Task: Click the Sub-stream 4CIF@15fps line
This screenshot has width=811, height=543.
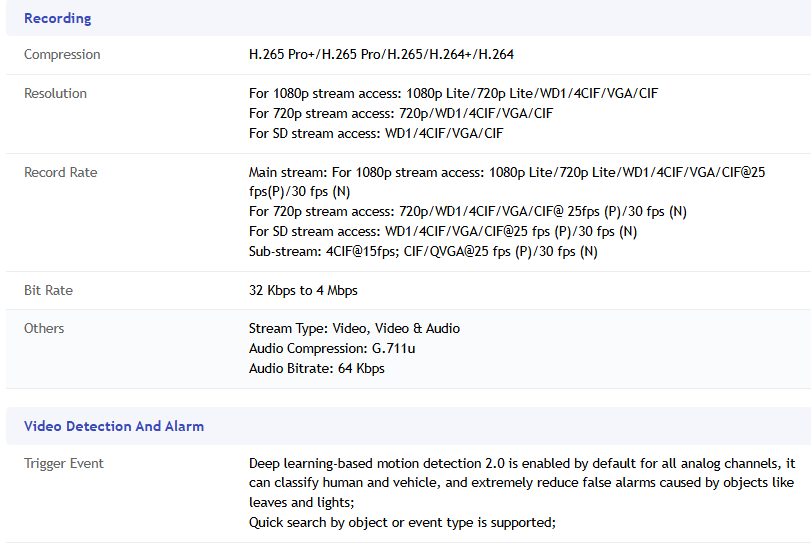Action: coord(422,251)
